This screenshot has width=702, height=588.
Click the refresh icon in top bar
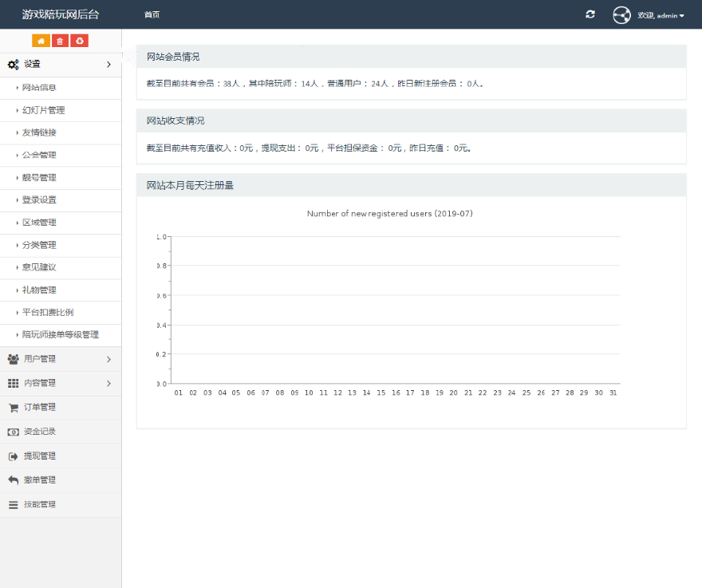pyautogui.click(x=590, y=14)
